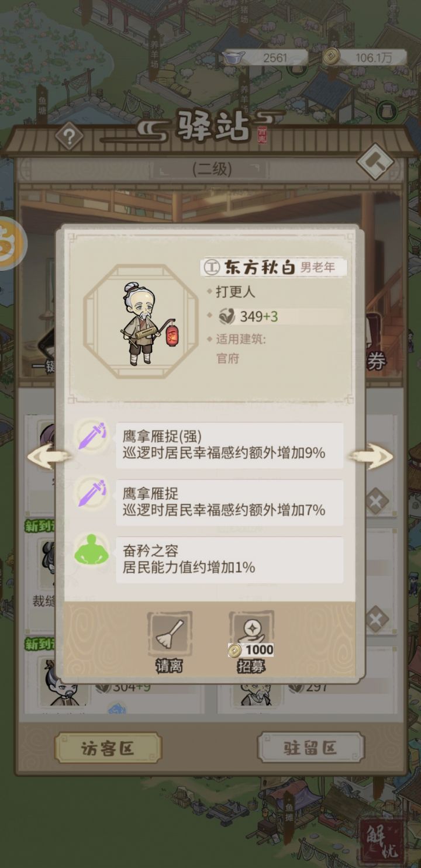Screen dimensions: 421x868
Task: Tap the lower X on visitor card
Action: point(377,620)
